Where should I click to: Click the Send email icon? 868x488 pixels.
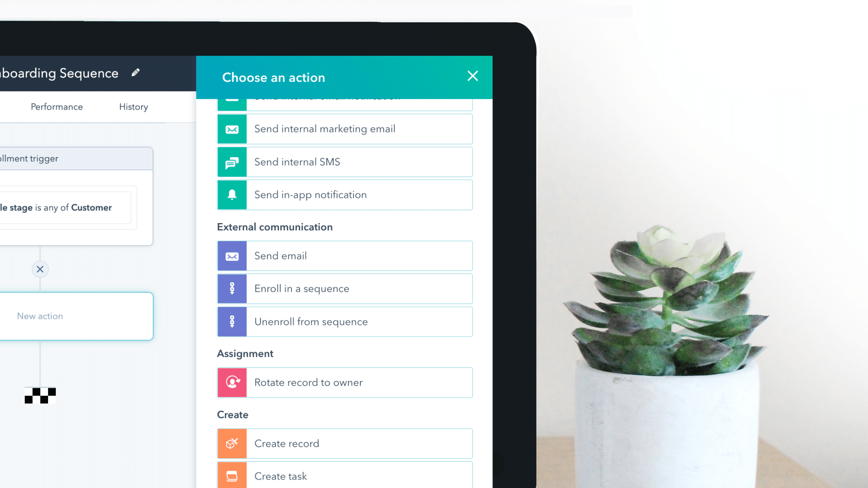pyautogui.click(x=232, y=256)
